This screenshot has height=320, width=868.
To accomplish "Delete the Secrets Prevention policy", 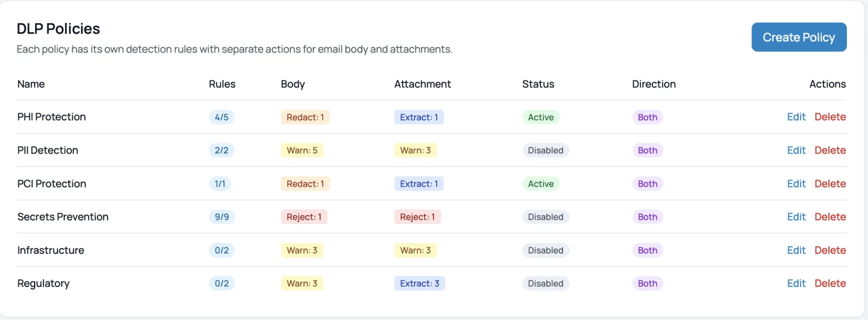I will click(x=830, y=216).
